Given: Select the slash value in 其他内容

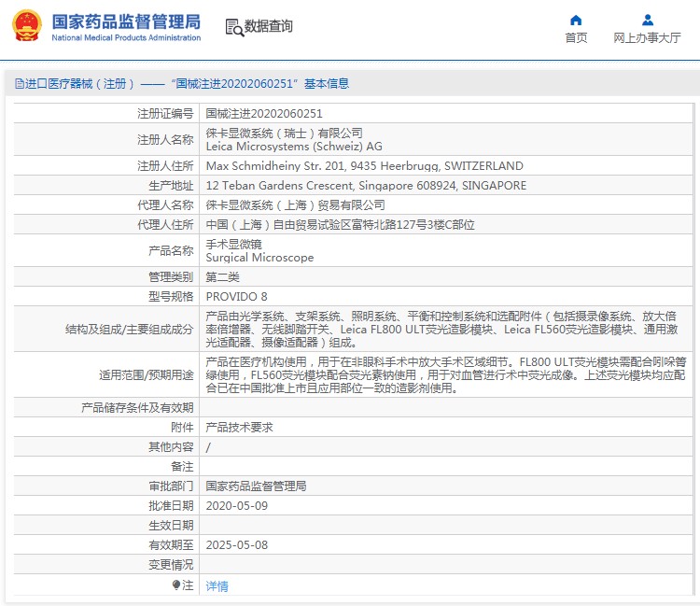Looking at the screenshot, I should pos(208,447).
